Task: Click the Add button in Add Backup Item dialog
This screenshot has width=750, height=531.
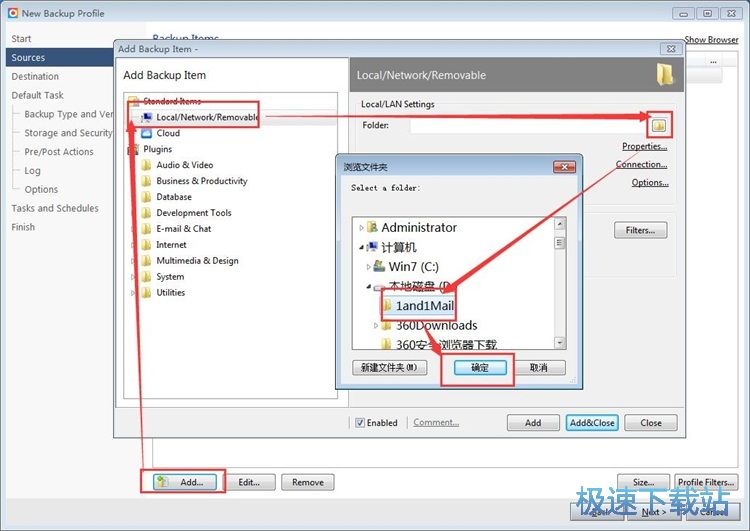Action: pos(533,423)
